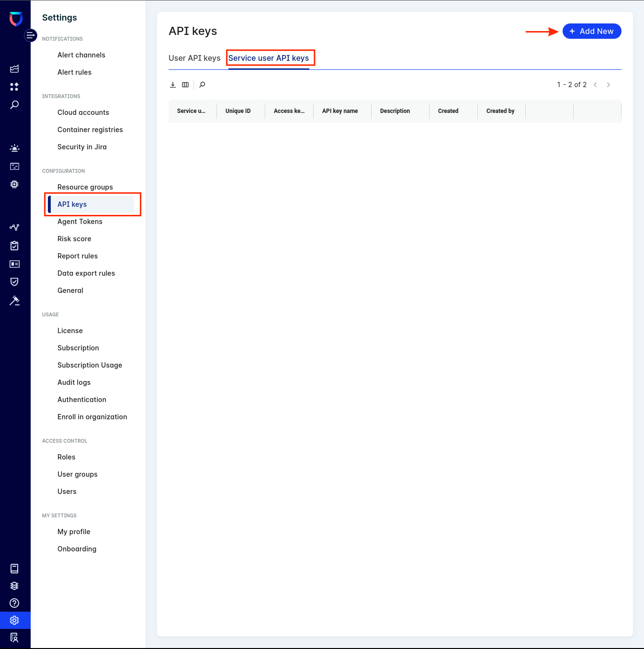
Task: Click the magnifier search icon in the dark sidebar
Action: click(x=14, y=105)
